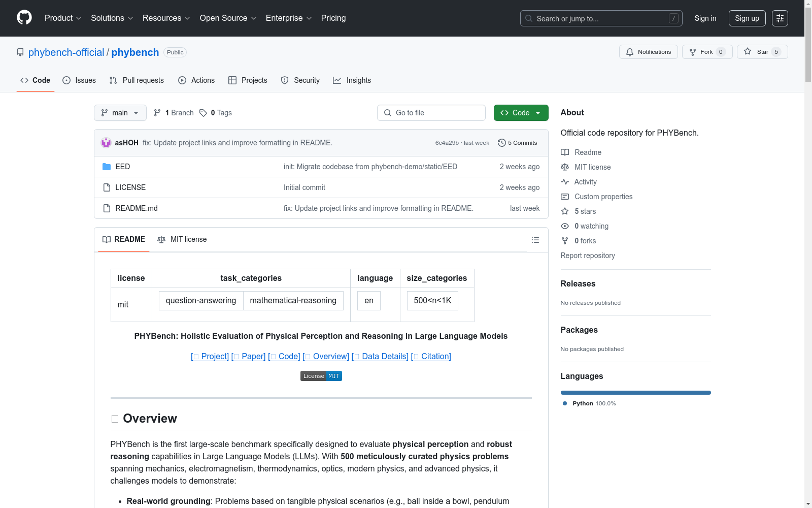The image size is (812, 508).
Task: Click the asHOH avatar image
Action: pyautogui.click(x=106, y=143)
